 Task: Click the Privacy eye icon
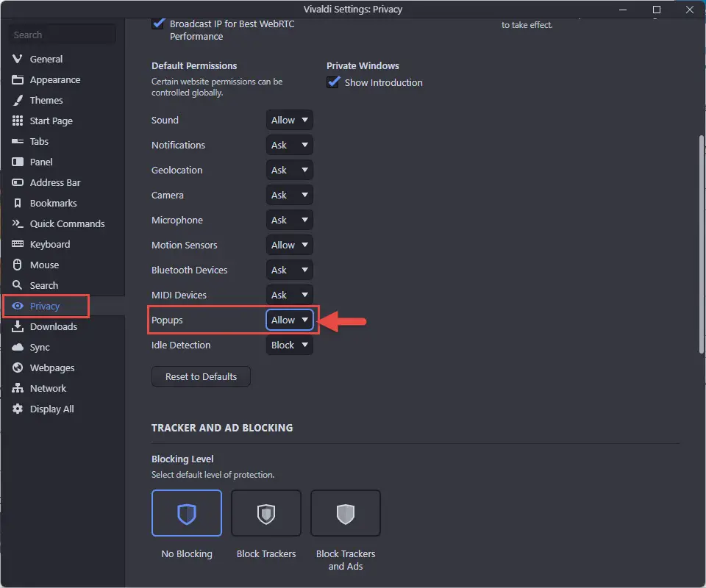pyautogui.click(x=18, y=306)
